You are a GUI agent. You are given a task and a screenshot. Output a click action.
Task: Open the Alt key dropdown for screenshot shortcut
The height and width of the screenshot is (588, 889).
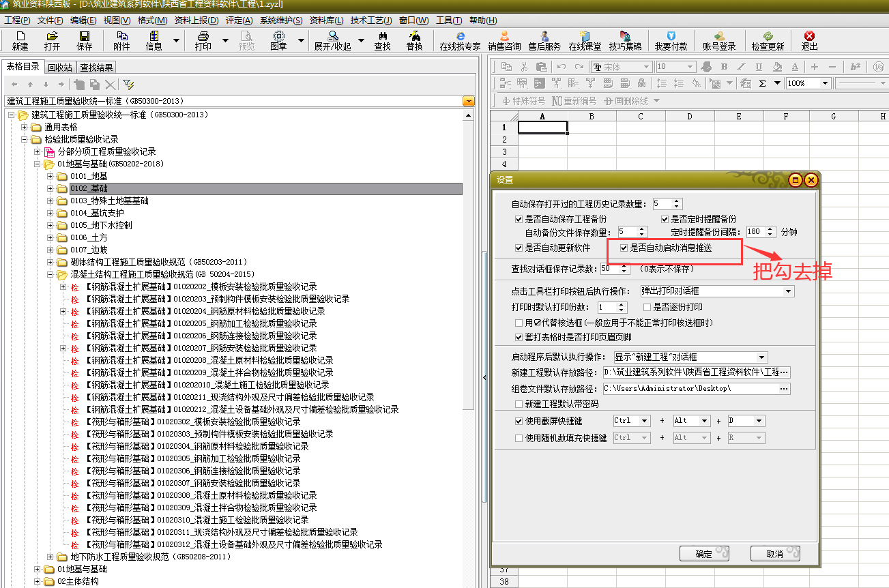pyautogui.click(x=704, y=422)
